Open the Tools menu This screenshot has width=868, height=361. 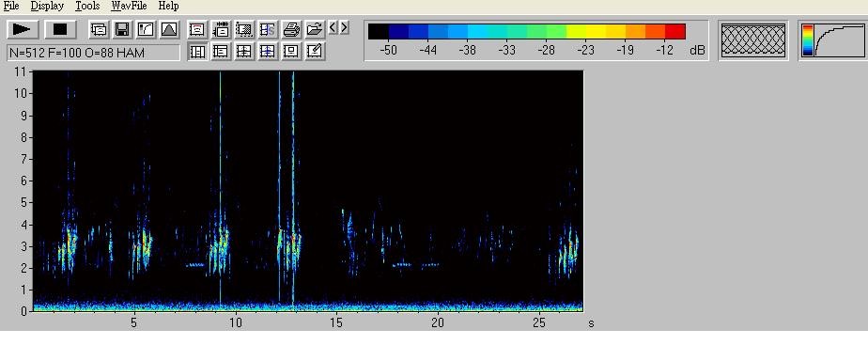87,6
